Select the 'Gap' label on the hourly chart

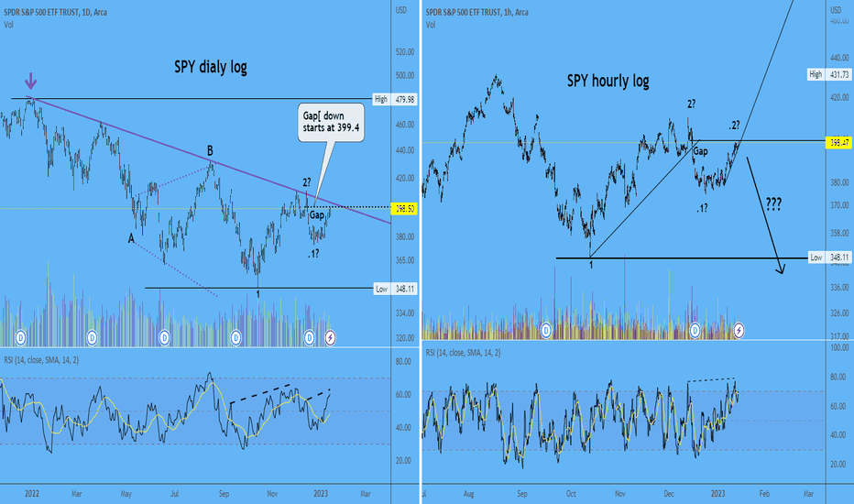tap(700, 151)
